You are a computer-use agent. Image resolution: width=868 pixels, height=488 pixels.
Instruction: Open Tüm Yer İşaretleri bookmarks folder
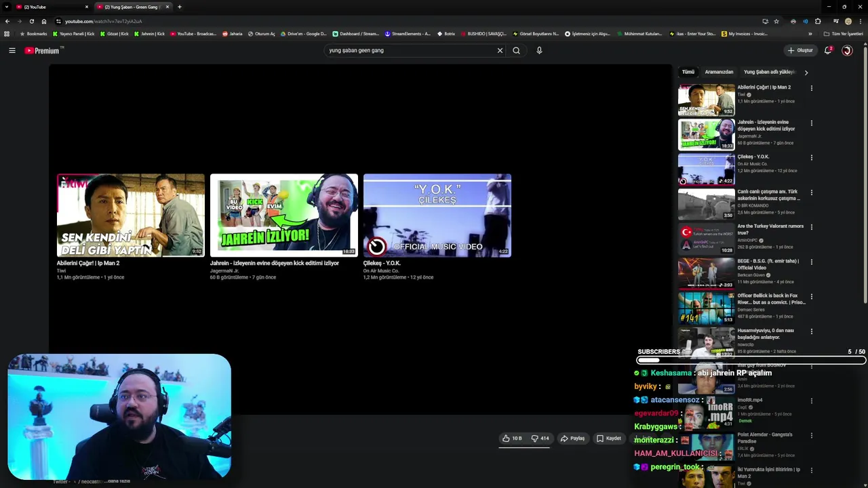coord(843,33)
